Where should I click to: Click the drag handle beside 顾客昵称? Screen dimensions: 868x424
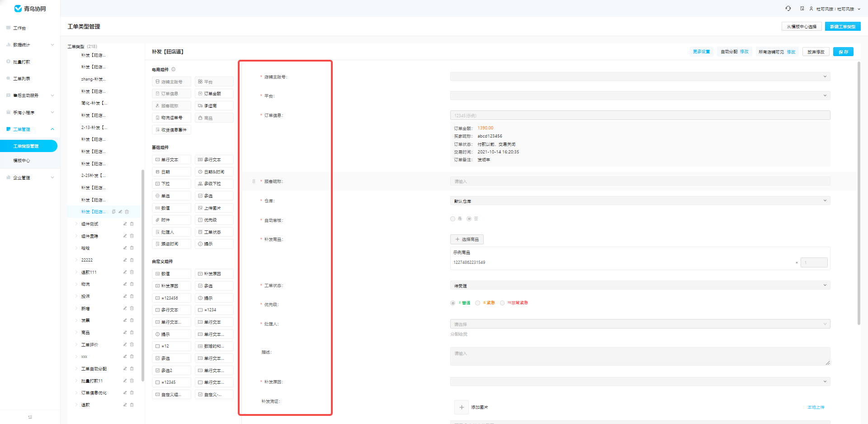[x=254, y=181]
